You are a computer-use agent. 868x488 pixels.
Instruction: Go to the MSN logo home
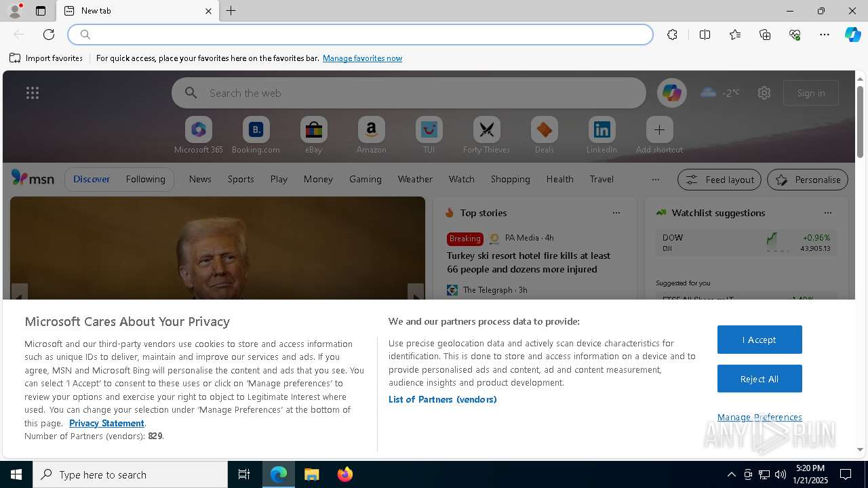[x=33, y=178]
